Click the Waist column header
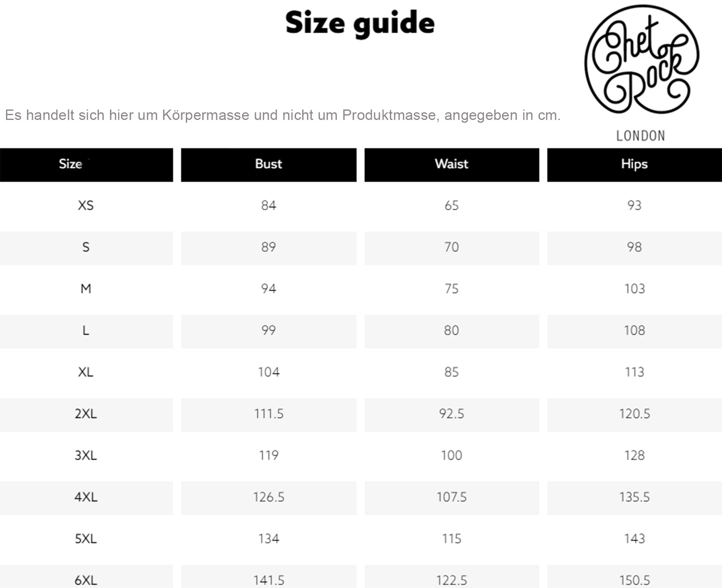This screenshot has height=588, width=722. coord(451,164)
